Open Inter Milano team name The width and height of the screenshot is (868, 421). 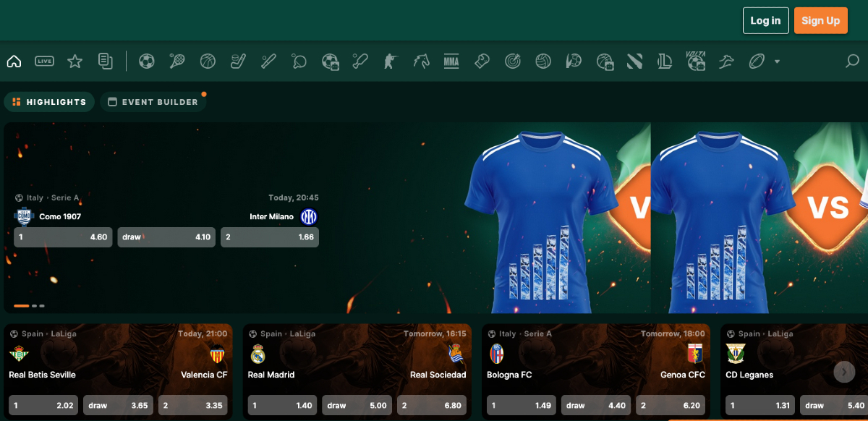click(x=271, y=216)
